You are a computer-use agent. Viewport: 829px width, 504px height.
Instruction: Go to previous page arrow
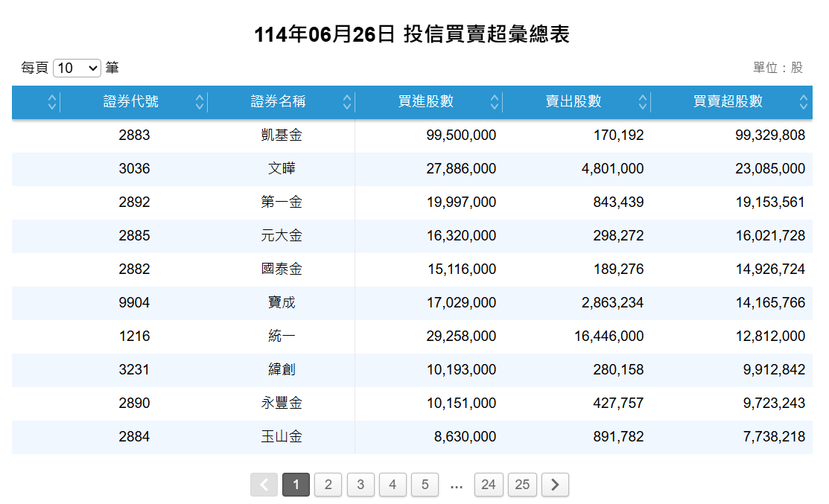point(264,485)
